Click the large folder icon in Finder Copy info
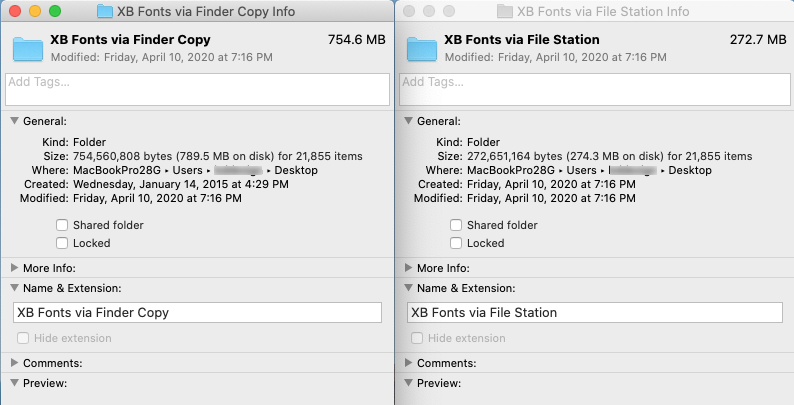This screenshot has height=405, width=794. coord(27,48)
